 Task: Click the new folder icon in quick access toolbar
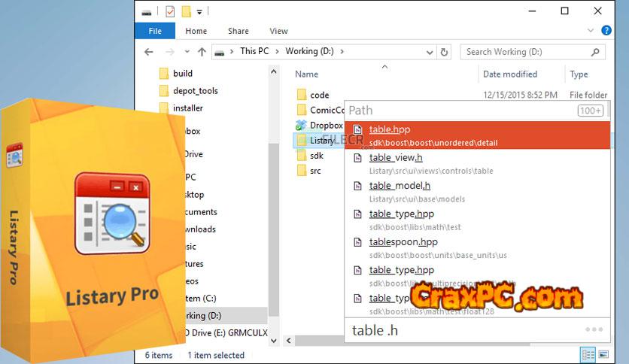(x=186, y=11)
